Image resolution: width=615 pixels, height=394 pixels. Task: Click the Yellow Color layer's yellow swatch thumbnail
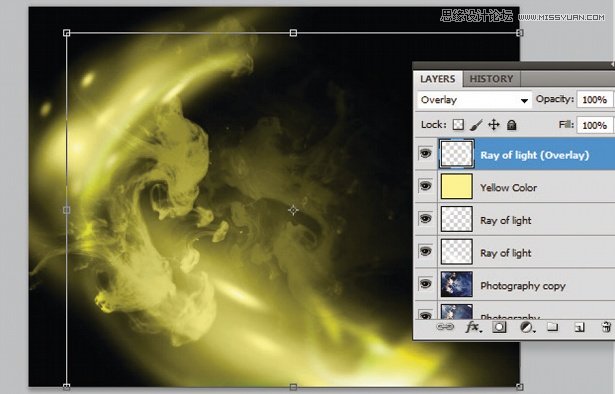coord(457,186)
